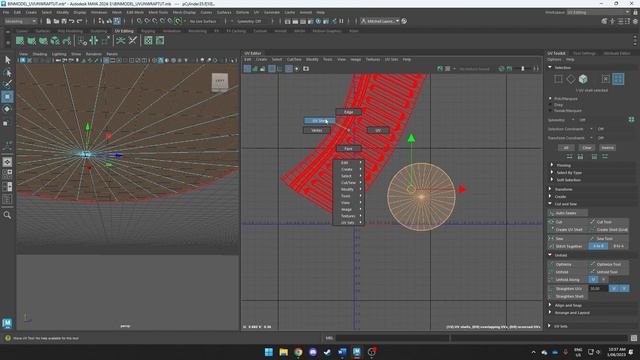Click the UV layout shelf icon after checker
The width and height of the screenshot is (640, 360).
point(160,40)
